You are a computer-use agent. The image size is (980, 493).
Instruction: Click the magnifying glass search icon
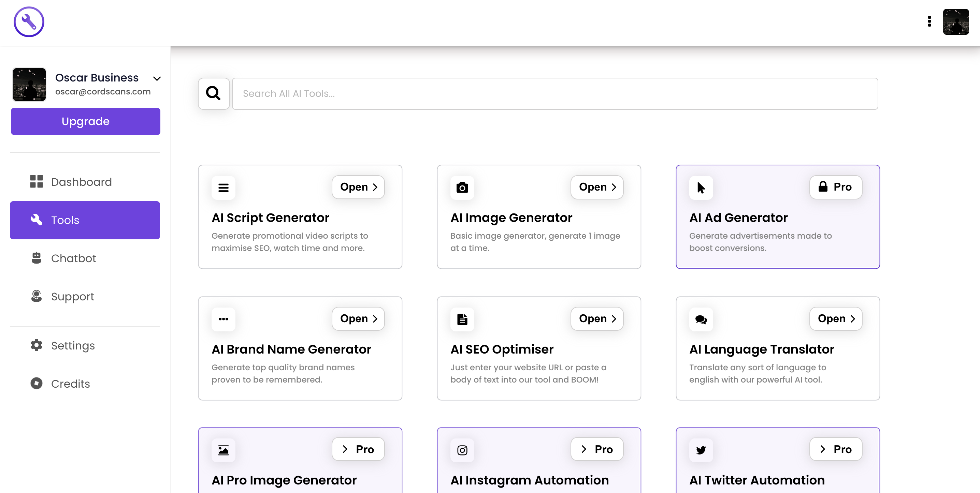coord(213,93)
